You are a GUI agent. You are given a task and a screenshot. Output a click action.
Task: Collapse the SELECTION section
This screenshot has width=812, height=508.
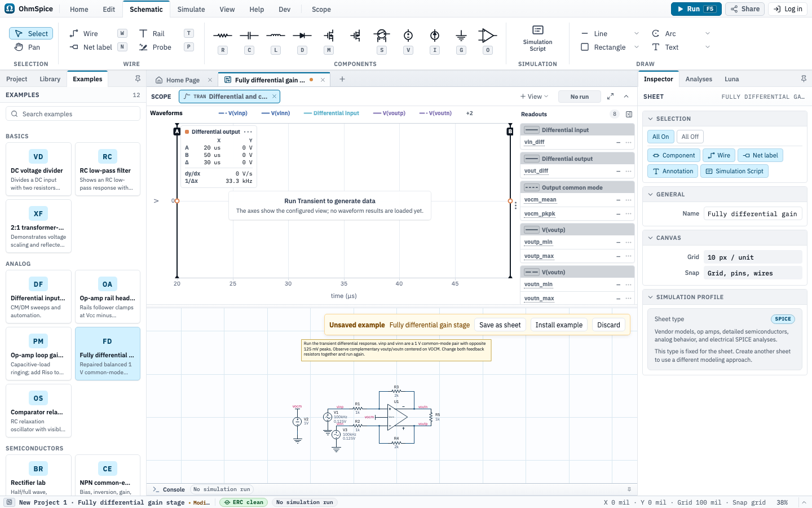[x=651, y=119]
